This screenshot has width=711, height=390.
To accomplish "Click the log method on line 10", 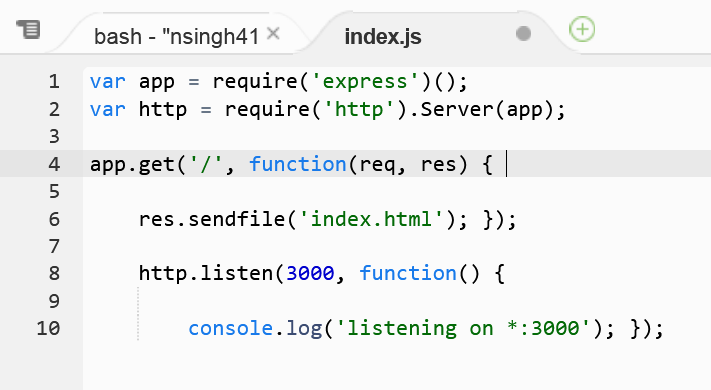I will point(304,329).
